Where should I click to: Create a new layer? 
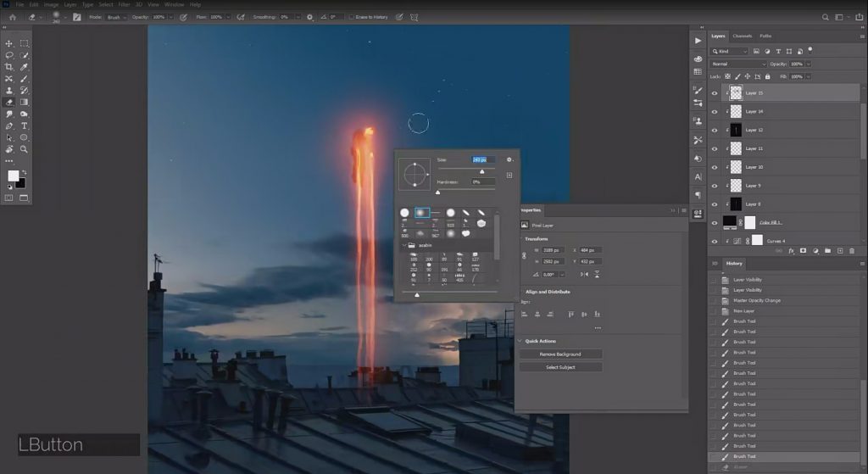pos(840,251)
